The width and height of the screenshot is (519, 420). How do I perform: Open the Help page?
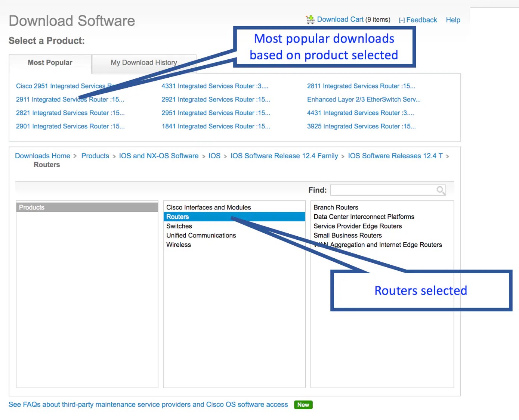tap(453, 20)
